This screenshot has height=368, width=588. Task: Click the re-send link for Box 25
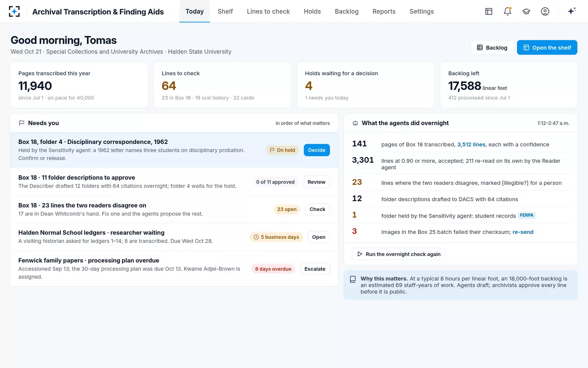coord(523,232)
